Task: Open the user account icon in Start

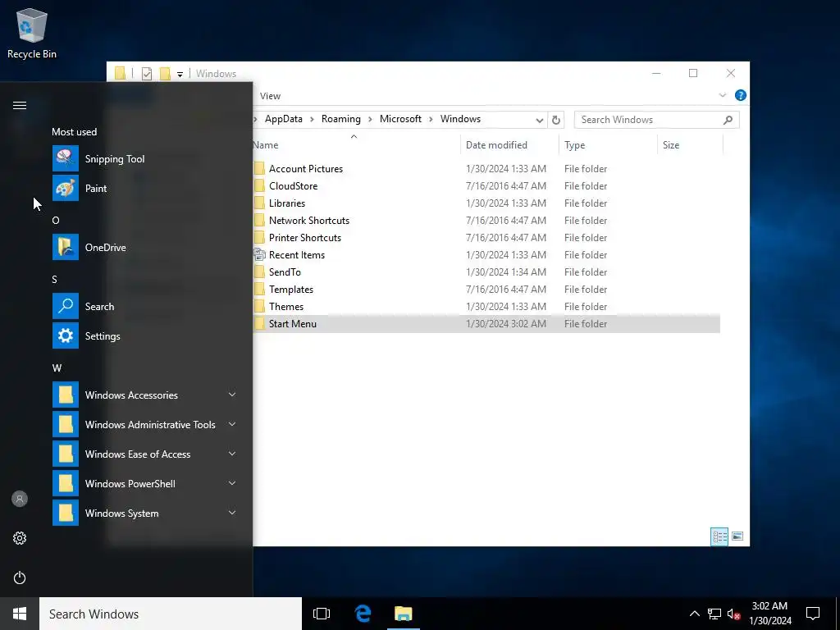Action: pyautogui.click(x=20, y=499)
